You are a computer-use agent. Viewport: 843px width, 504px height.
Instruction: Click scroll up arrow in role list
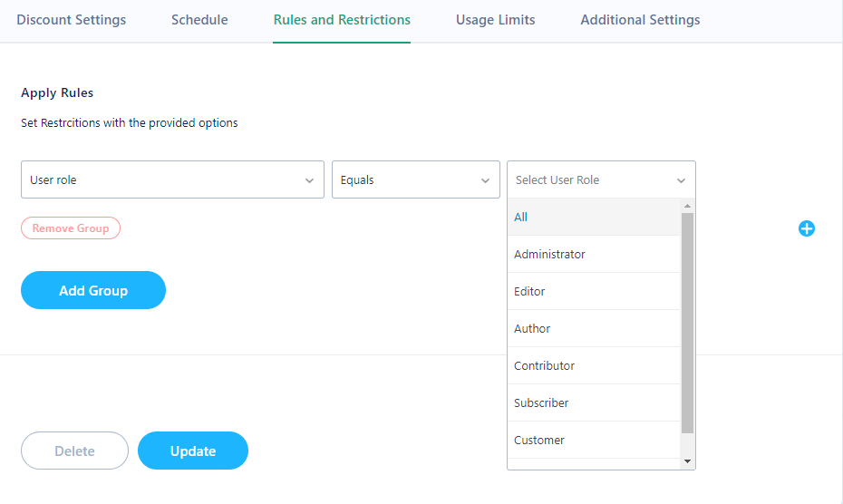pos(687,206)
